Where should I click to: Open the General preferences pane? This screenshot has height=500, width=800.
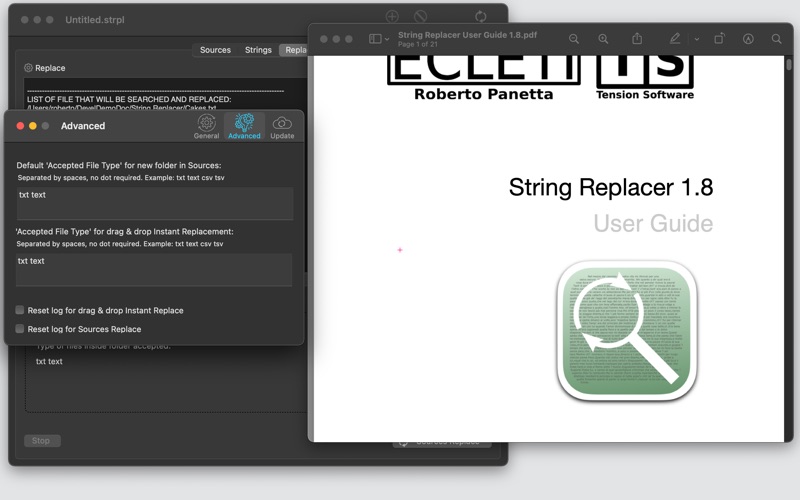point(206,127)
